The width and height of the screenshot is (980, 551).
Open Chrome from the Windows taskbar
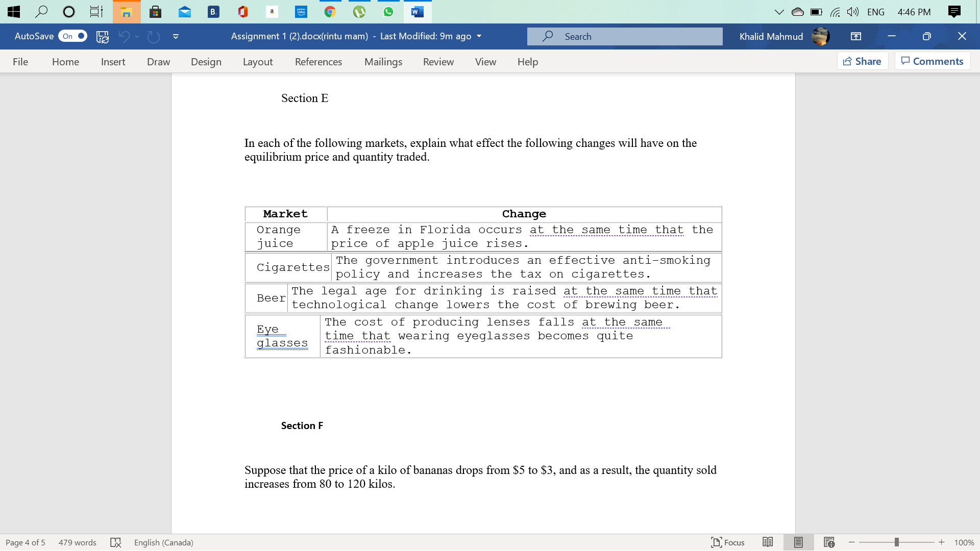[x=330, y=11]
